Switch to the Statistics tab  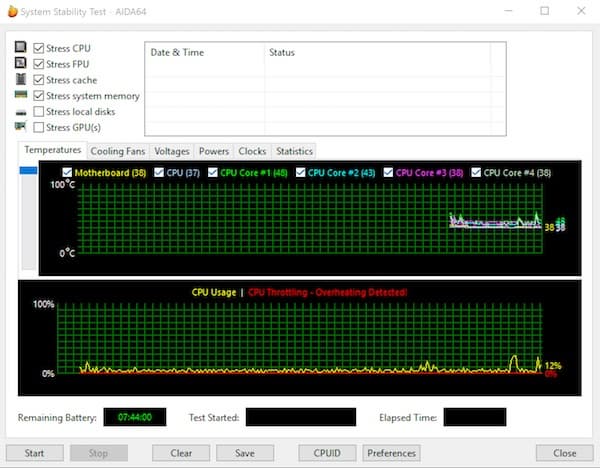pos(294,151)
